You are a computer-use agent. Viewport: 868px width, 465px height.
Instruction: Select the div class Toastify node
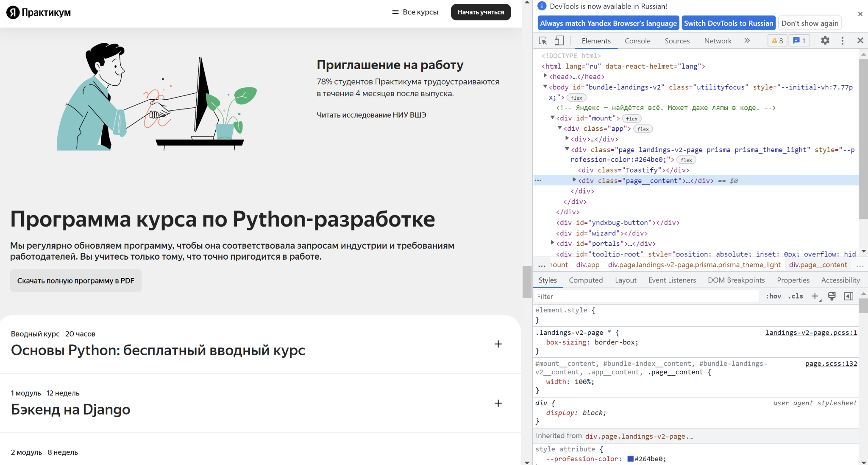634,170
